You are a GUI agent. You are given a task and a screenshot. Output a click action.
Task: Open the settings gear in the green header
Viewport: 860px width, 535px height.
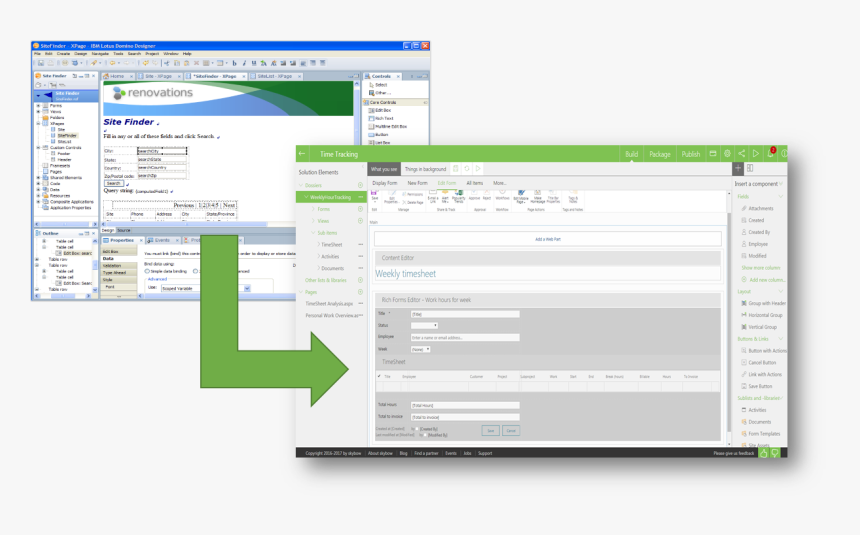pyautogui.click(x=727, y=154)
